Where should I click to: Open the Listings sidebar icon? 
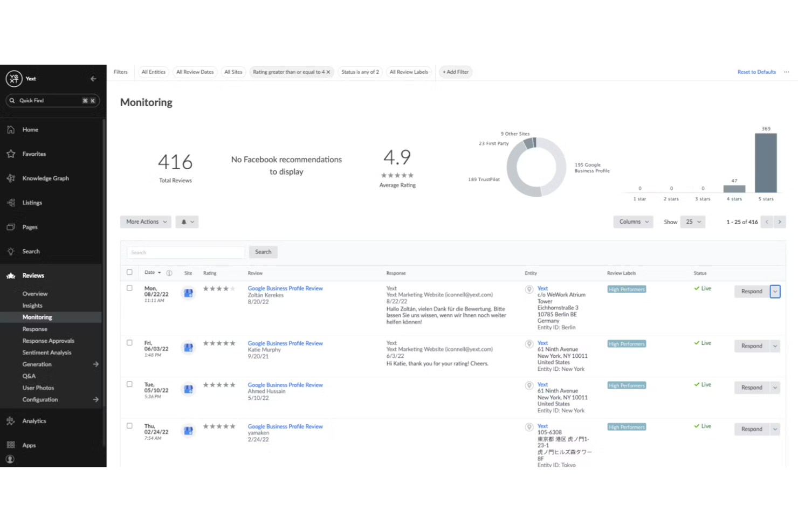coord(11,203)
